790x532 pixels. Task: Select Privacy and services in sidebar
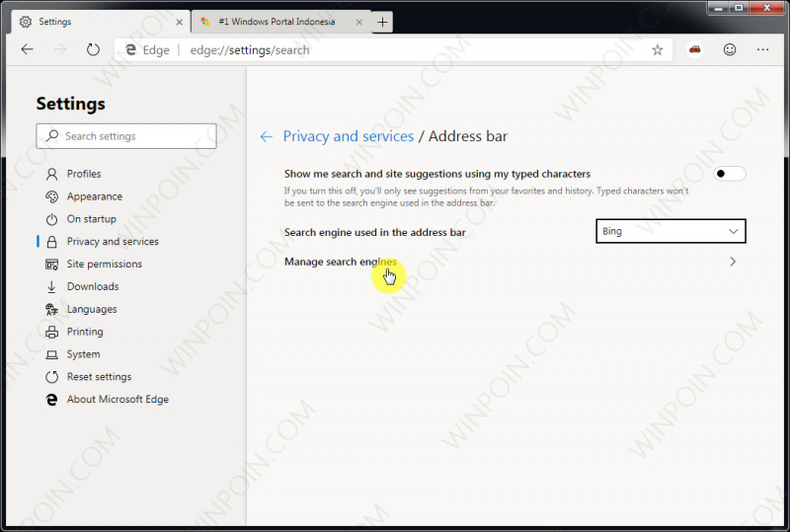[113, 242]
